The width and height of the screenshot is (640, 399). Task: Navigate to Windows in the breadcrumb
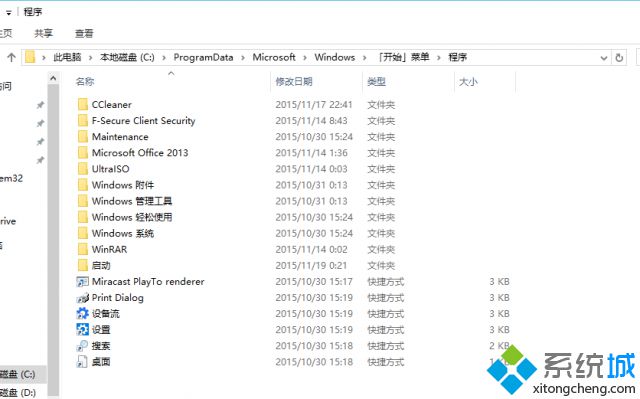pyautogui.click(x=335, y=57)
